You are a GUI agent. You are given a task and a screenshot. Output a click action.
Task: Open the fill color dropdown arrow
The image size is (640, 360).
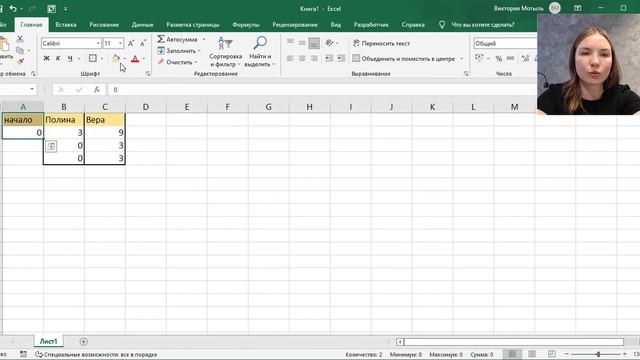coord(124,59)
